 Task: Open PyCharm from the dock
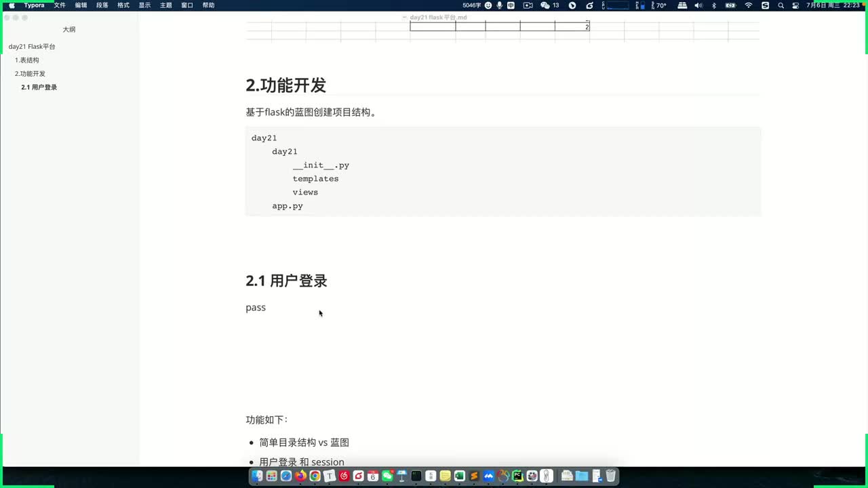pos(517,476)
